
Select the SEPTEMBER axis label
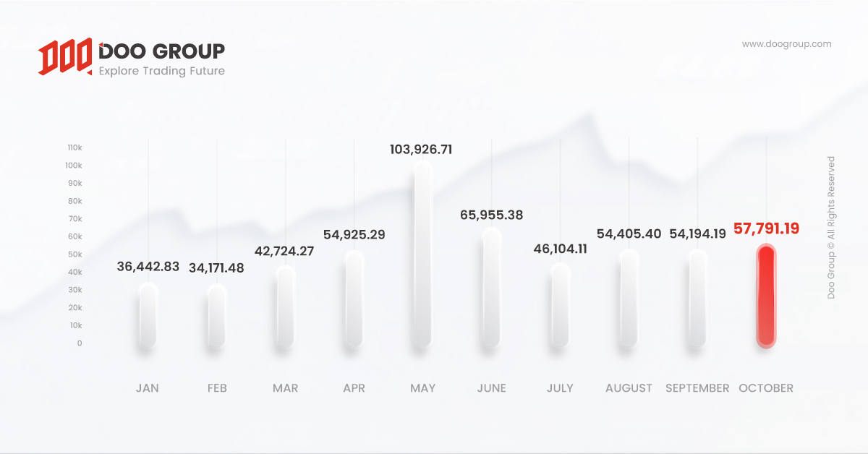pyautogui.click(x=697, y=388)
